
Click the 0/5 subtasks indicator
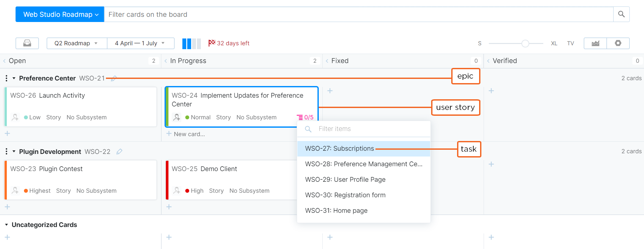pos(305,117)
